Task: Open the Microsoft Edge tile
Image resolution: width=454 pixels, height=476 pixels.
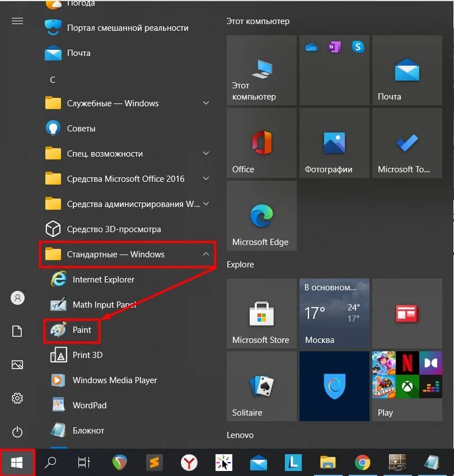Action: click(261, 216)
